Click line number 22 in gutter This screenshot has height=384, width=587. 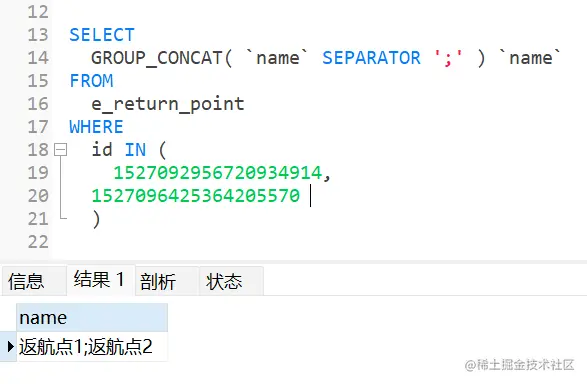pyautogui.click(x=38, y=242)
